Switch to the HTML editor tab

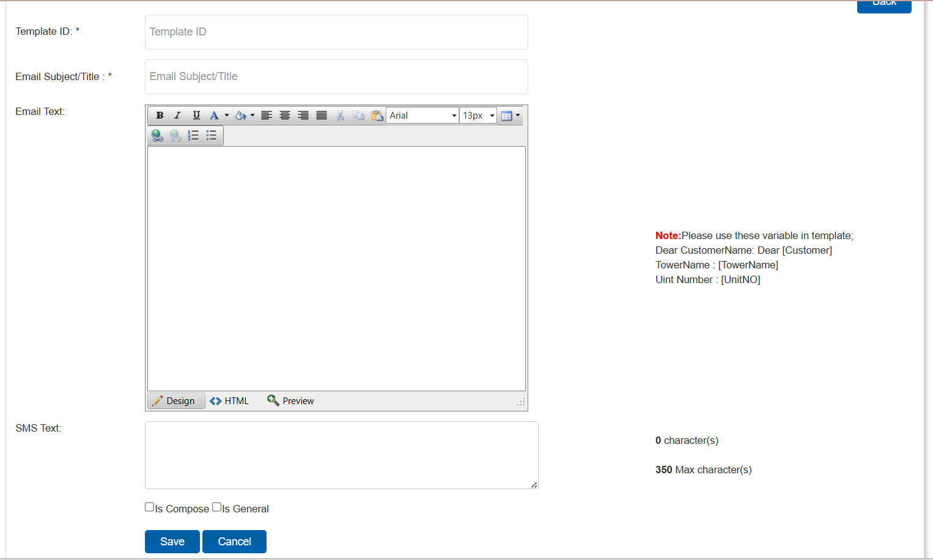click(x=230, y=401)
